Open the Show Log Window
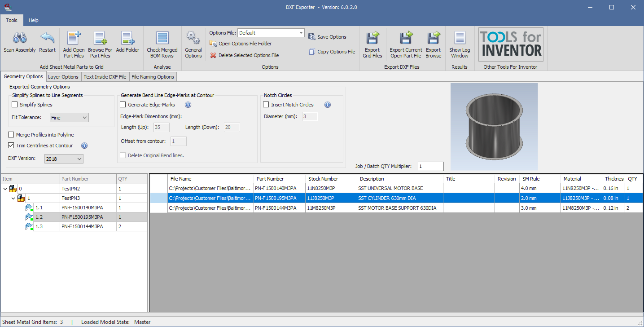 point(460,39)
